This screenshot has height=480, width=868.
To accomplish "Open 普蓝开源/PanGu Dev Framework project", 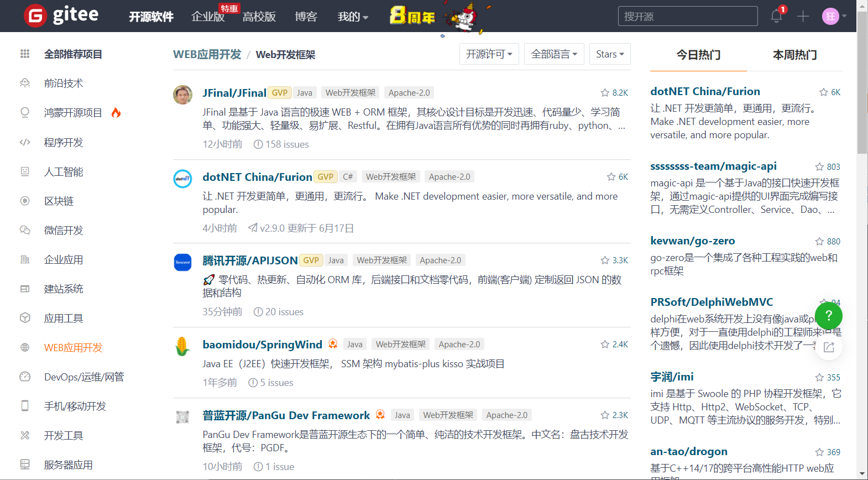I will [x=286, y=415].
